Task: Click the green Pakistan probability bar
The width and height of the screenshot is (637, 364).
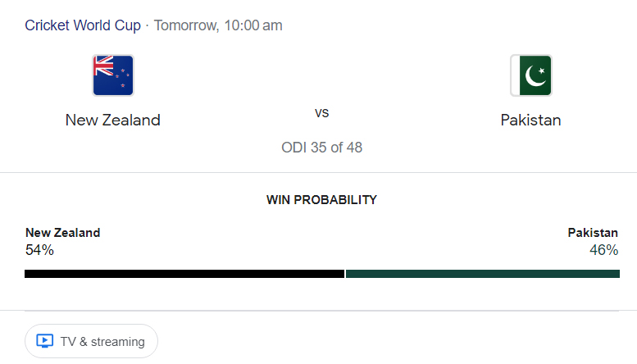Action: [482, 274]
